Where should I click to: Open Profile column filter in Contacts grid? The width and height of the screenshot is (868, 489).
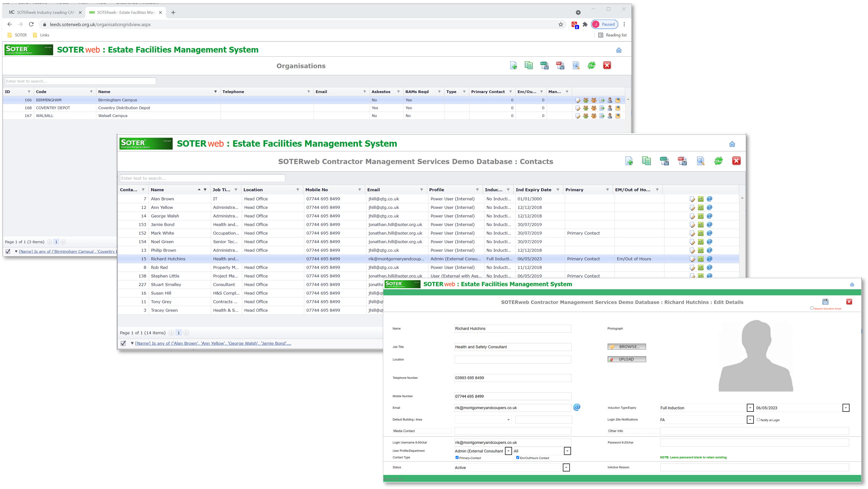(x=477, y=190)
